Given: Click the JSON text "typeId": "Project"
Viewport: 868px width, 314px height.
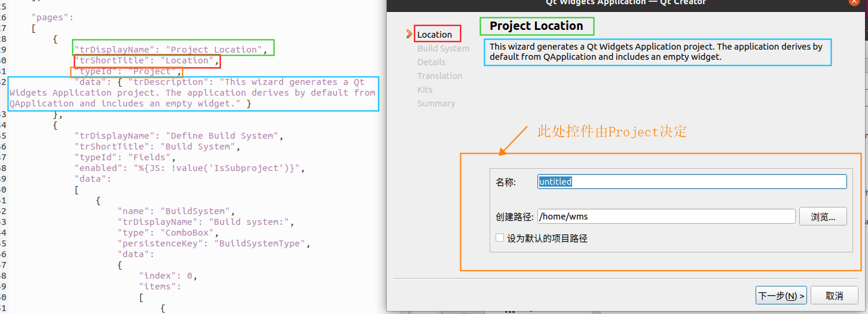Looking at the screenshot, I should (128, 71).
